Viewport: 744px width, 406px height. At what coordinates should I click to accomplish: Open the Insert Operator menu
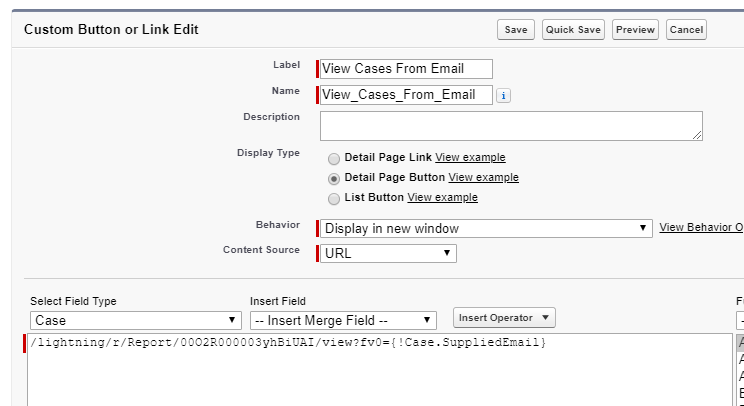(x=504, y=318)
